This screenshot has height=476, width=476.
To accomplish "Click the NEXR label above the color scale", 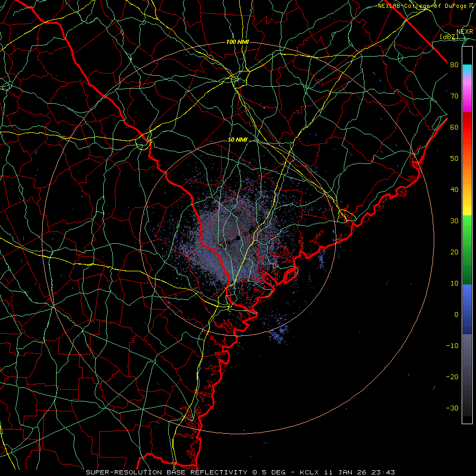I will click(x=465, y=32).
